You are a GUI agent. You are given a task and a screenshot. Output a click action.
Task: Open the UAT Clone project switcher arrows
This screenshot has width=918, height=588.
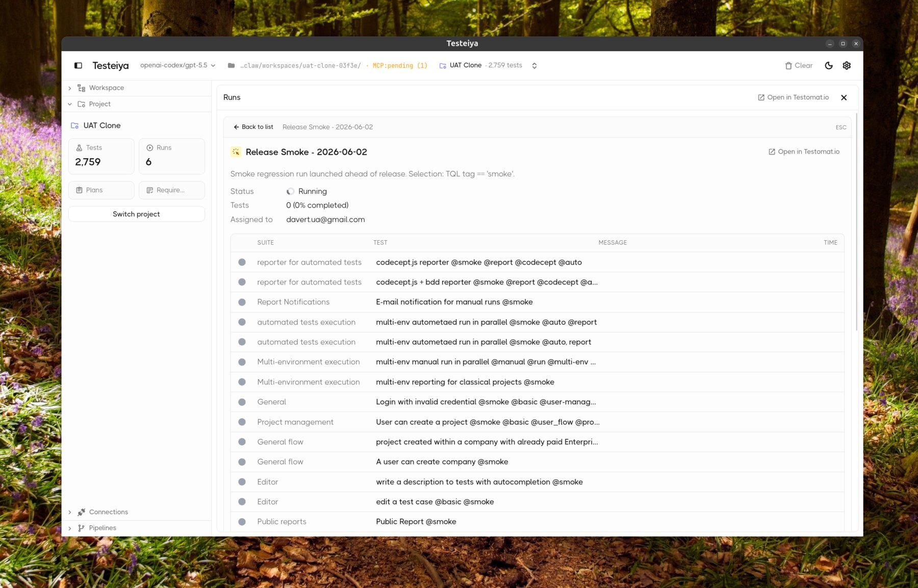(534, 66)
